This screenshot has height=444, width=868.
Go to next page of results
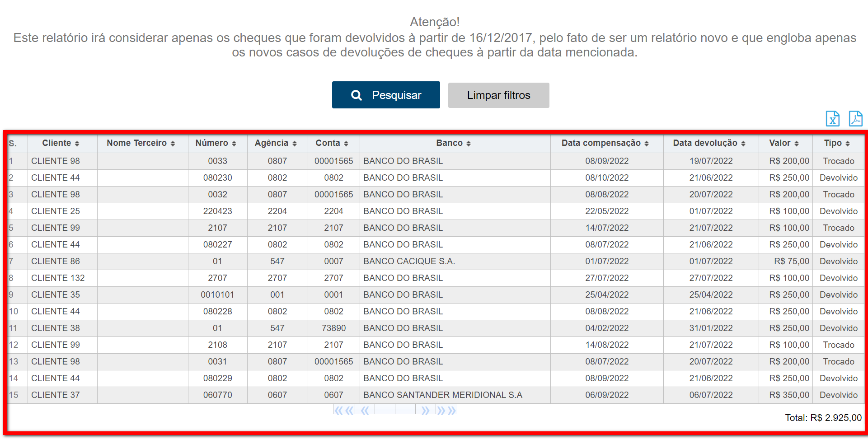425,410
